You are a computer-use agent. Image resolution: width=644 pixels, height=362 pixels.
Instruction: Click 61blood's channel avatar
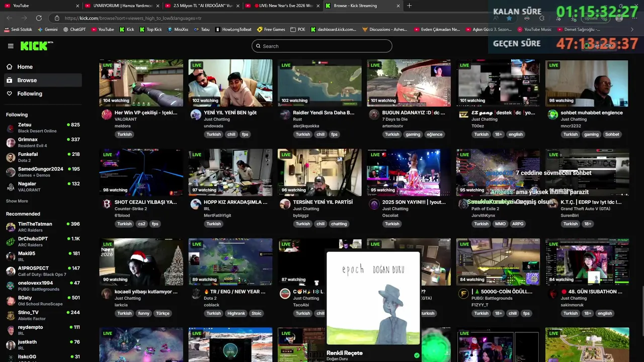coord(107,204)
